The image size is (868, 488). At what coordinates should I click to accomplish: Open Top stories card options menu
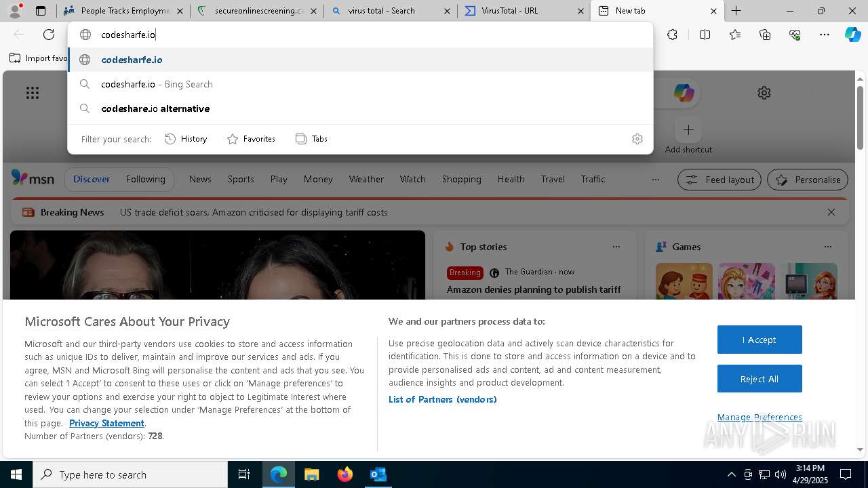[616, 247]
